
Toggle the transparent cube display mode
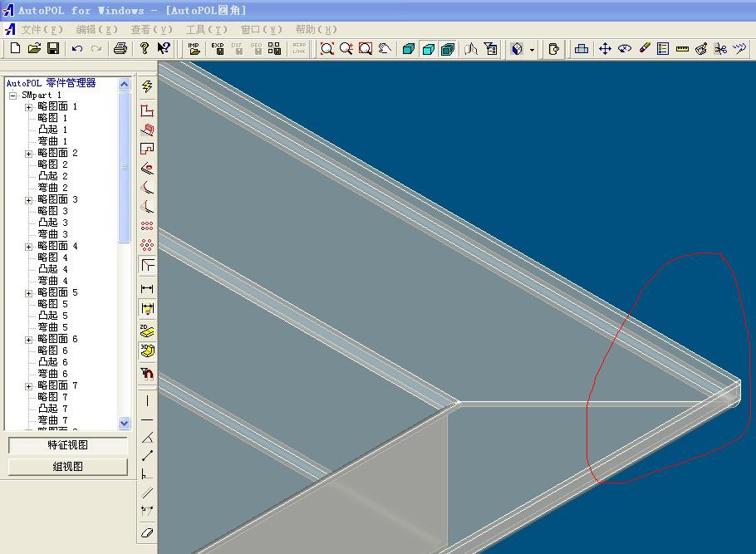point(428,49)
